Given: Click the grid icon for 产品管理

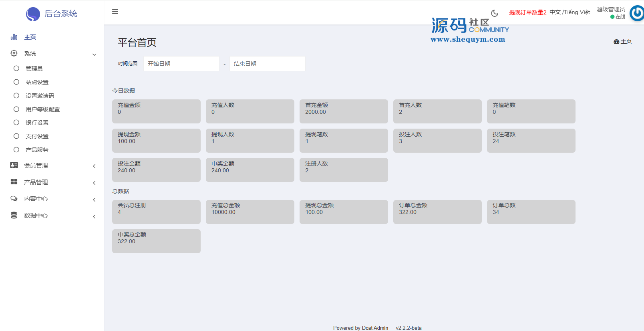Looking at the screenshot, I should 14,182.
